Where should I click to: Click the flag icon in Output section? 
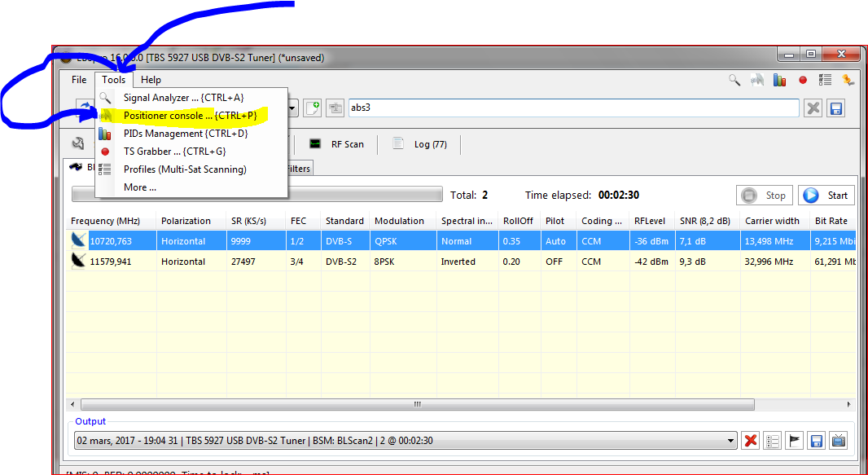coord(795,441)
